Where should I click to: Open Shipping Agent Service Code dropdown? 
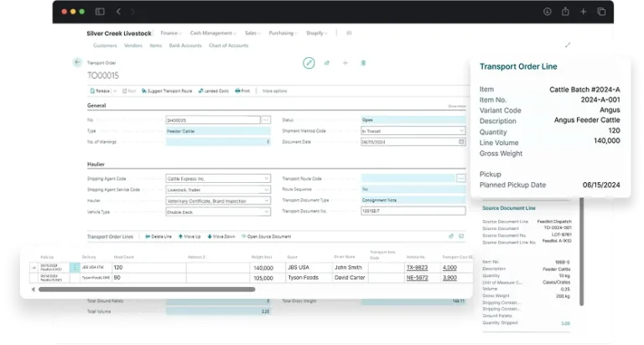click(266, 190)
